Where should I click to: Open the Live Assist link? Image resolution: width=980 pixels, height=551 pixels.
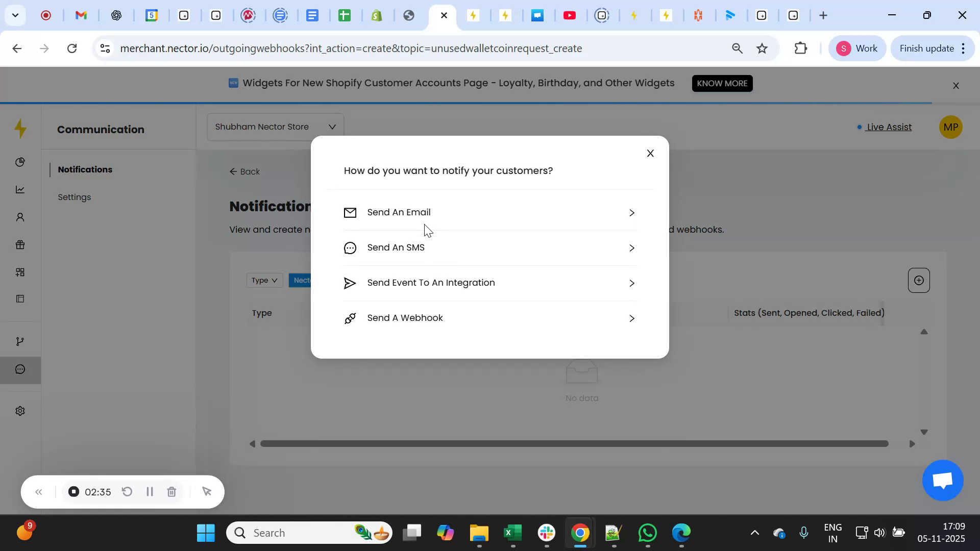(x=889, y=127)
